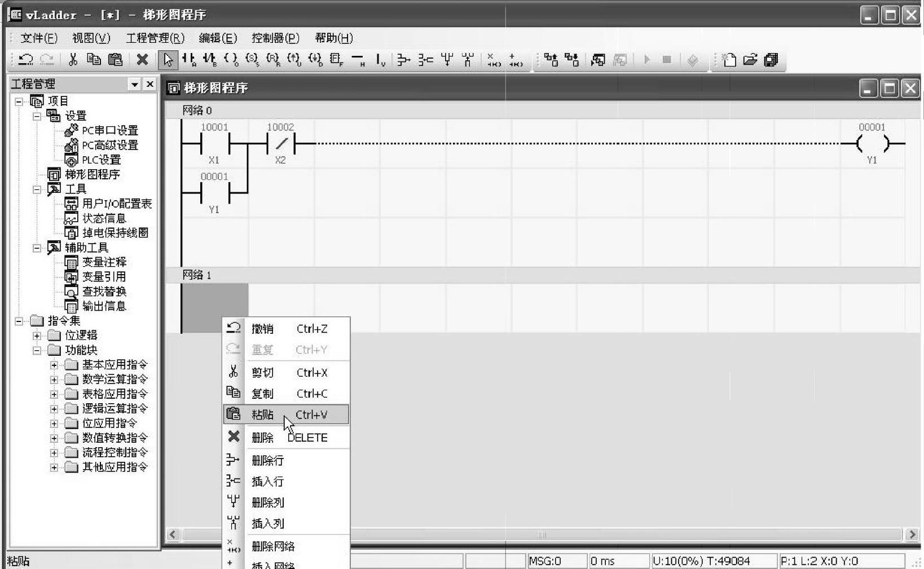Choose 撤销 from the context menu
The height and width of the screenshot is (569, 924).
click(x=287, y=329)
